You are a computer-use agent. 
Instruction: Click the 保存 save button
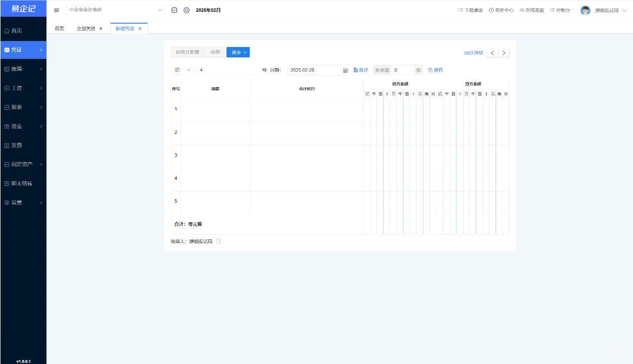click(215, 52)
